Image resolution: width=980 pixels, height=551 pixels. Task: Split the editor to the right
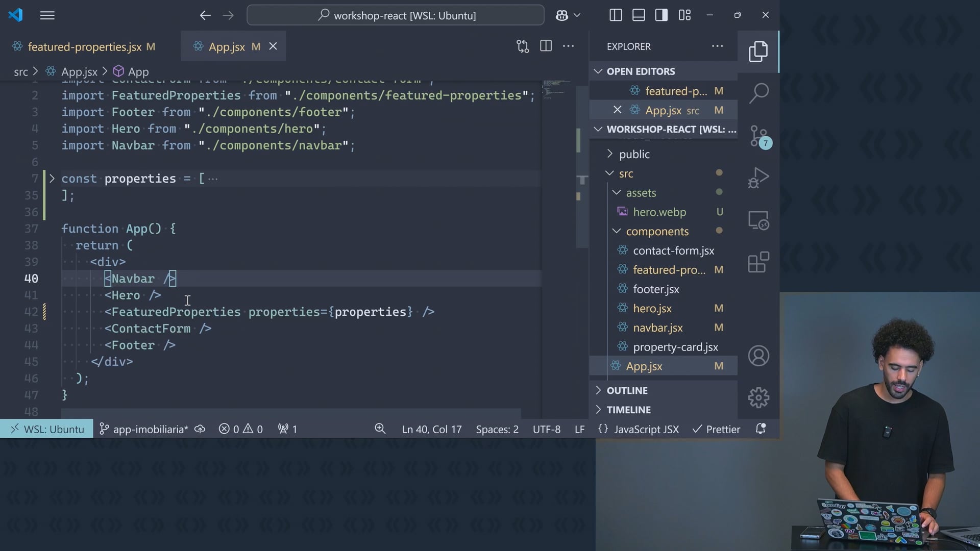(546, 46)
